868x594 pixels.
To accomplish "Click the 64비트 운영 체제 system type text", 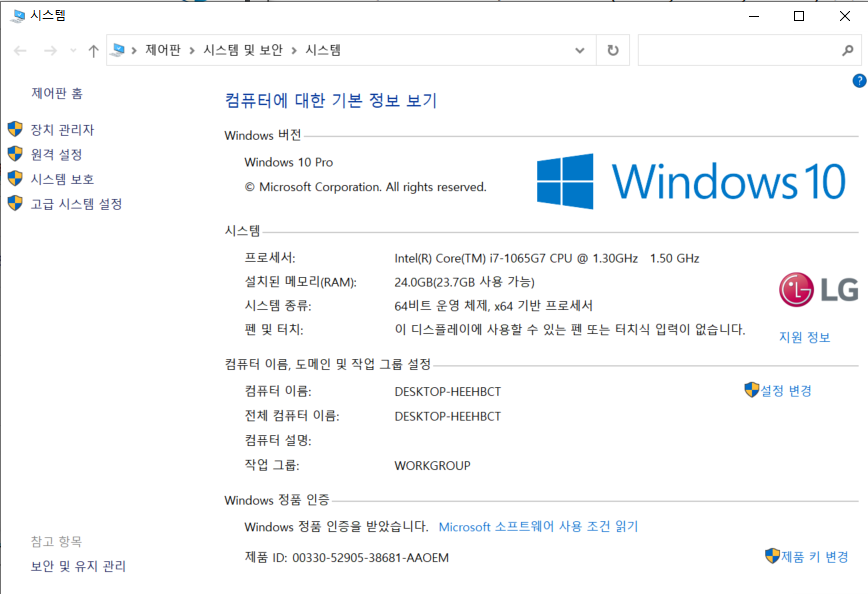I will click(493, 306).
